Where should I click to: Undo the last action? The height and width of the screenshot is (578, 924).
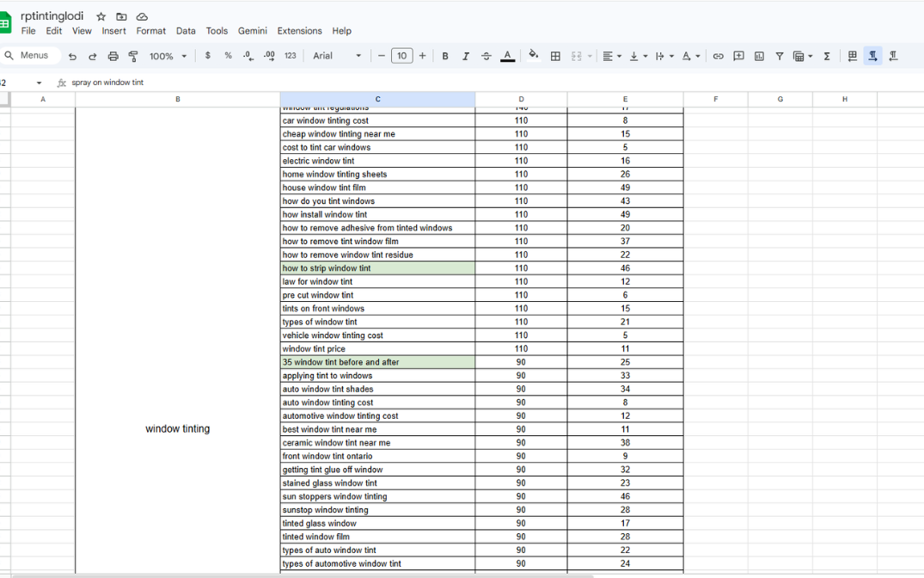click(72, 56)
